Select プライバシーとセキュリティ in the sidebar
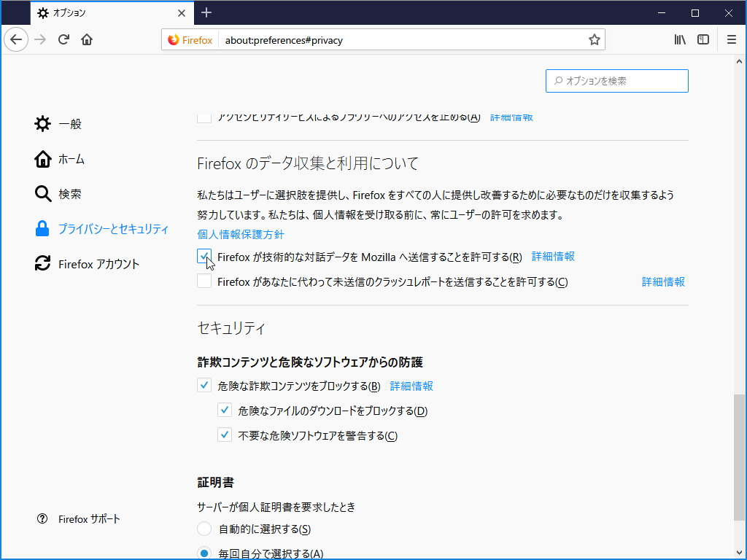The image size is (747, 560). (102, 228)
